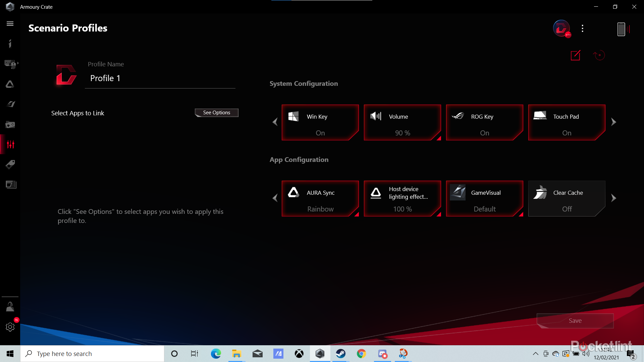
Task: Click the Save button
Action: tap(575, 321)
